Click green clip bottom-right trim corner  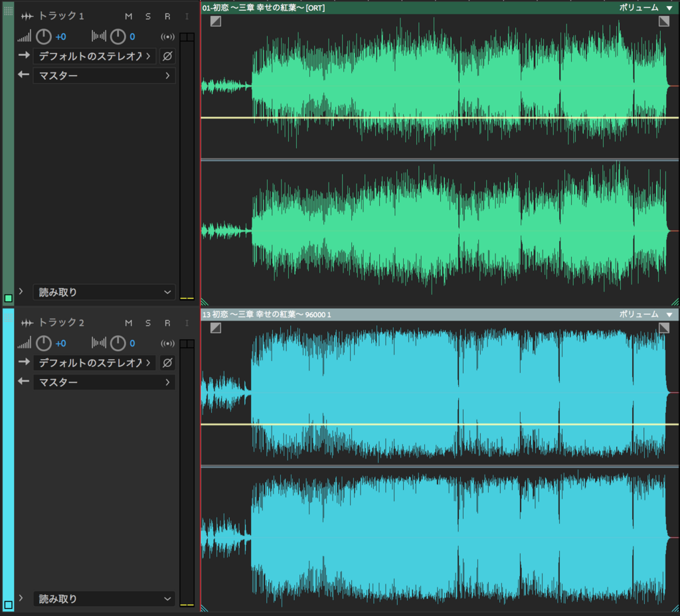pos(675,302)
